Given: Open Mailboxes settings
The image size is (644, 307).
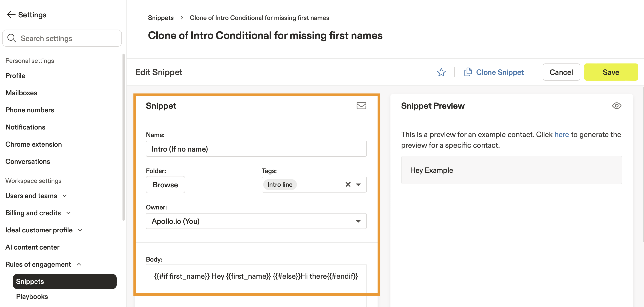Looking at the screenshot, I should 21,93.
